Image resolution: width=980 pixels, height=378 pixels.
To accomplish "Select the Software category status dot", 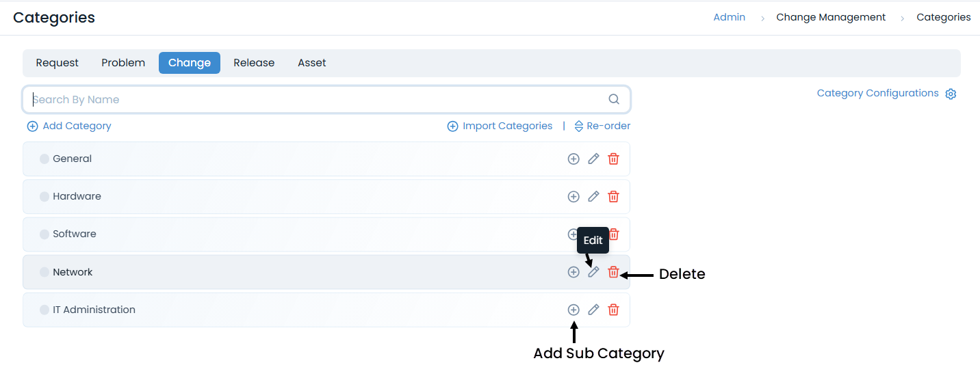I will tap(44, 234).
